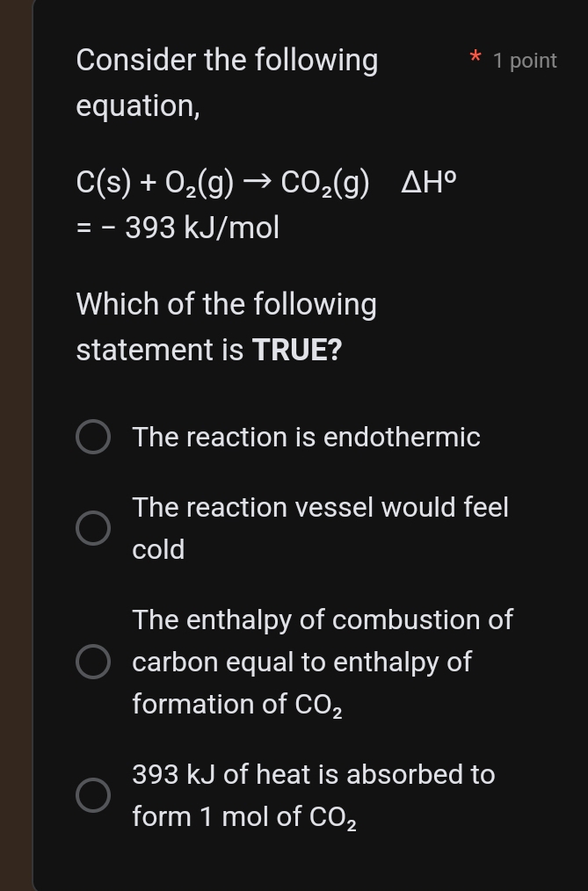Click the question title "Consider the following equation"

[227, 82]
